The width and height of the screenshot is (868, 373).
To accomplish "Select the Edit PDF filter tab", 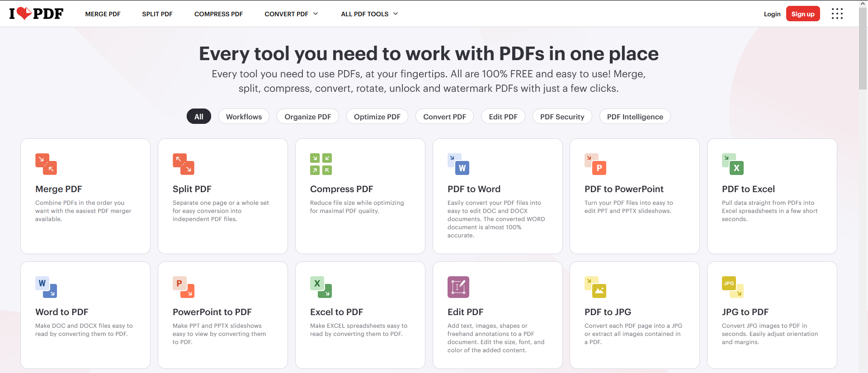I will [503, 116].
